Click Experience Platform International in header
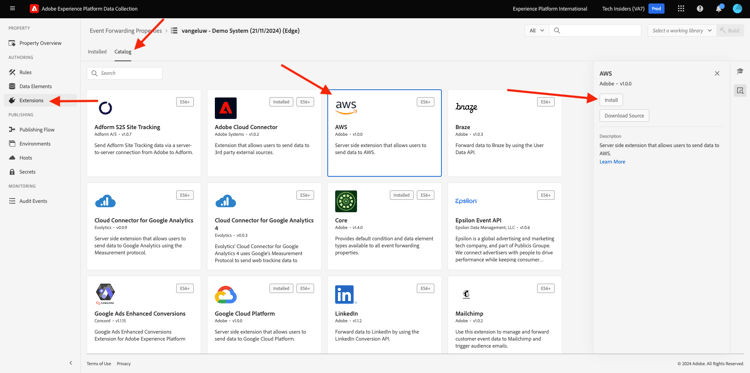 [550, 9]
